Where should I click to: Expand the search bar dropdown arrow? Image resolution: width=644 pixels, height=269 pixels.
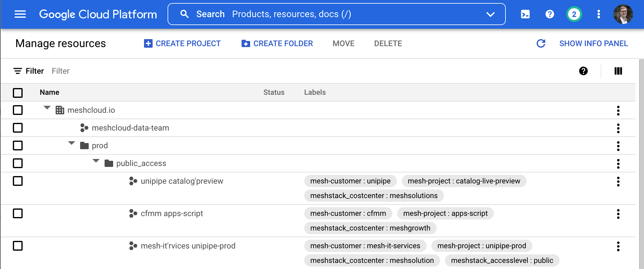click(x=490, y=14)
